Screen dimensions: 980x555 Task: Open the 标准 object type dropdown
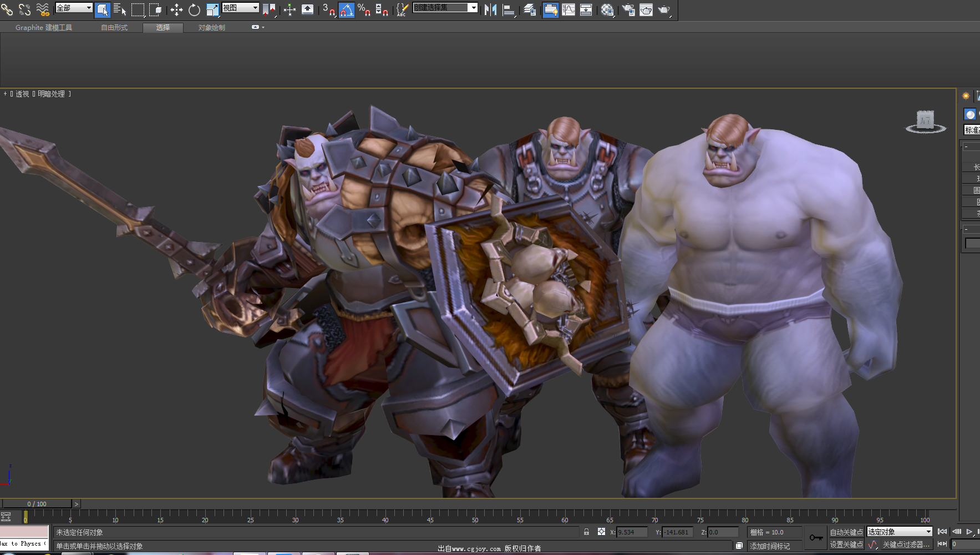972,130
